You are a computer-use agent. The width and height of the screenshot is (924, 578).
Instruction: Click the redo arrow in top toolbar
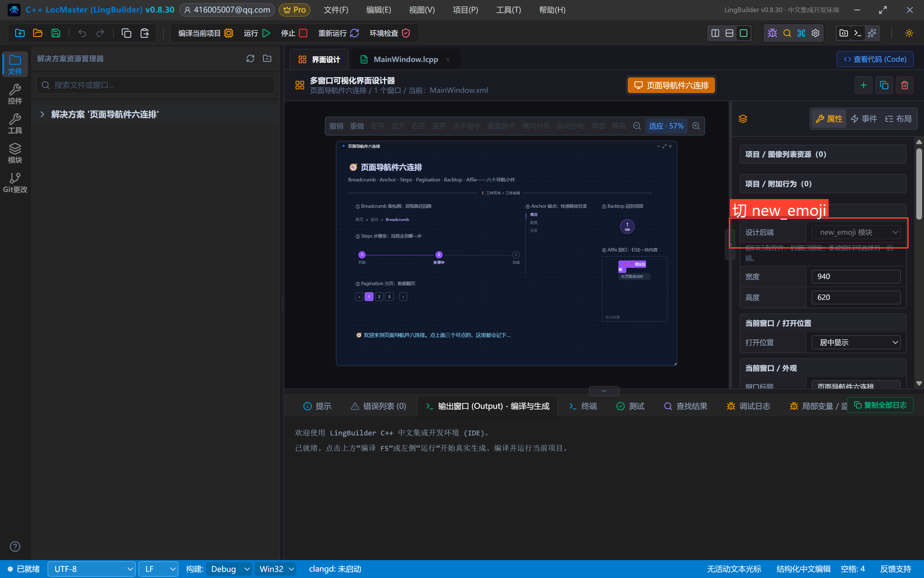[100, 33]
